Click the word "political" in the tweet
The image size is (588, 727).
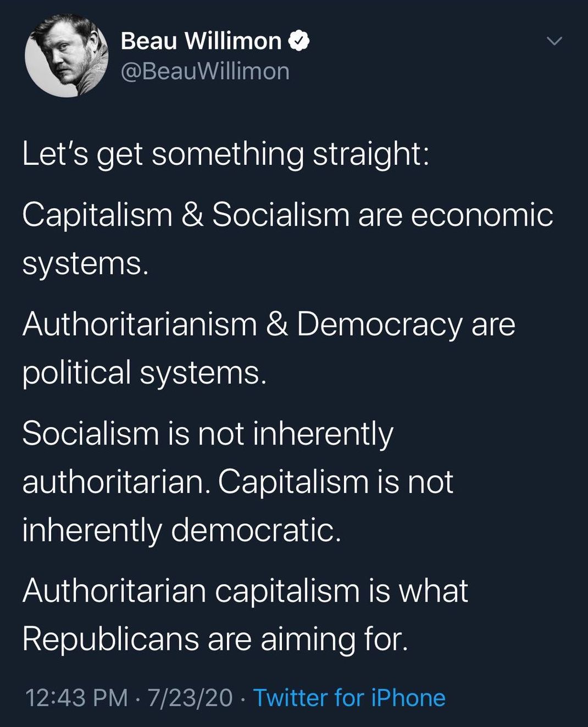point(76,373)
